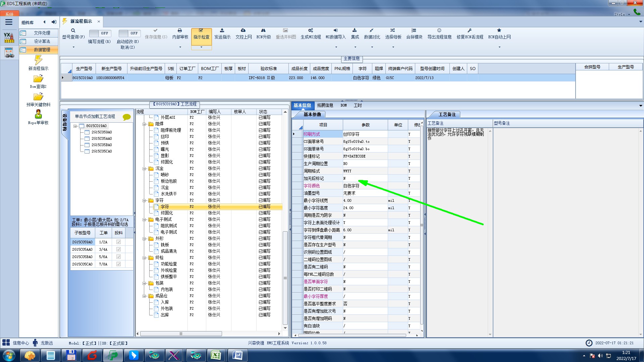644x362 pixels.
Task: Toggle the 编写流程 OFF switch
Action: [100, 33]
